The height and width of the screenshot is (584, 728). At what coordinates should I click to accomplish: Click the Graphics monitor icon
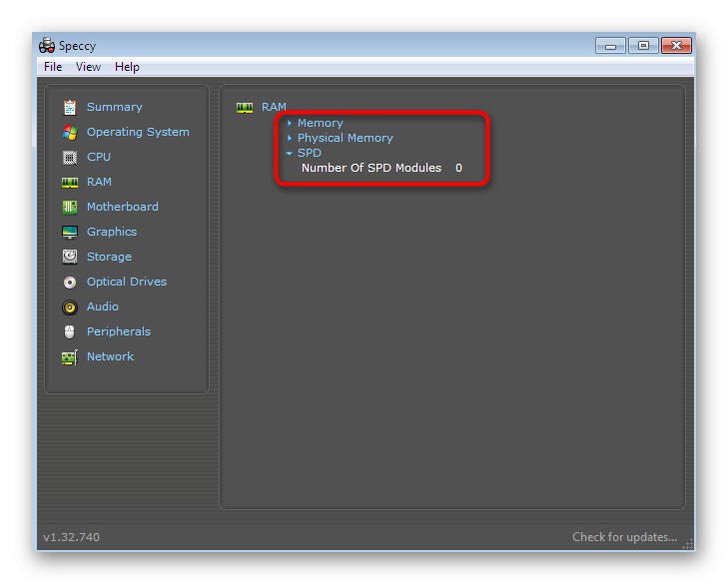(70, 233)
